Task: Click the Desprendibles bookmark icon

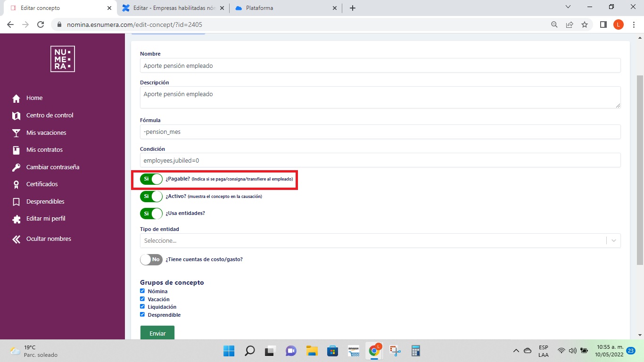Action: click(17, 202)
